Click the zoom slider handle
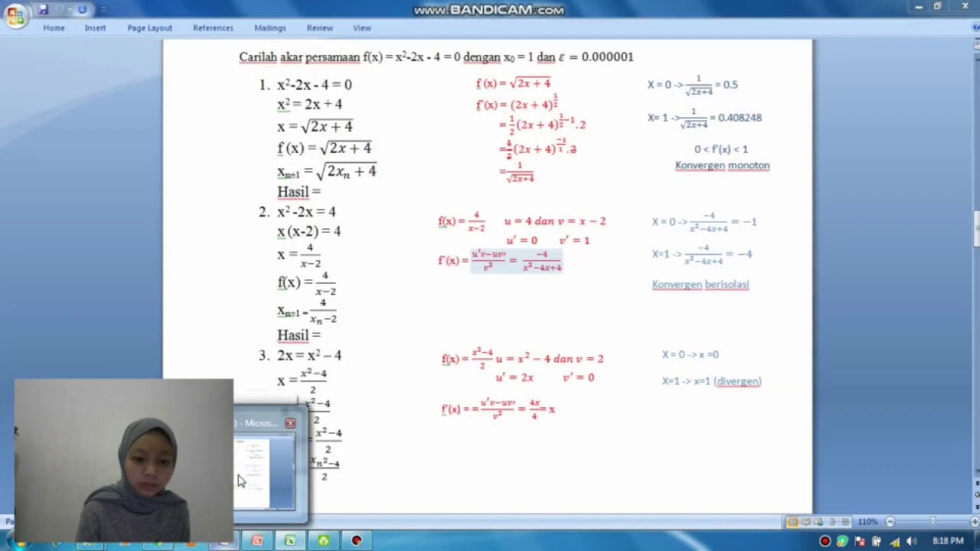 point(933,521)
